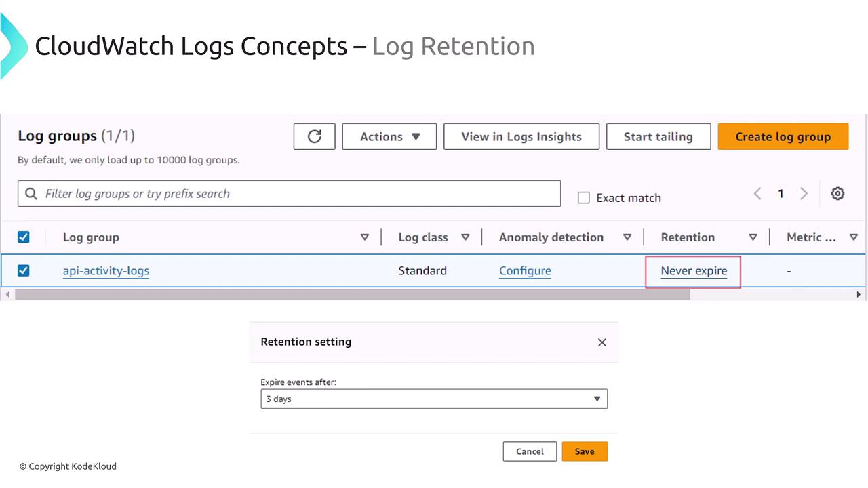Toggle the Exact match checkbox

tap(583, 198)
